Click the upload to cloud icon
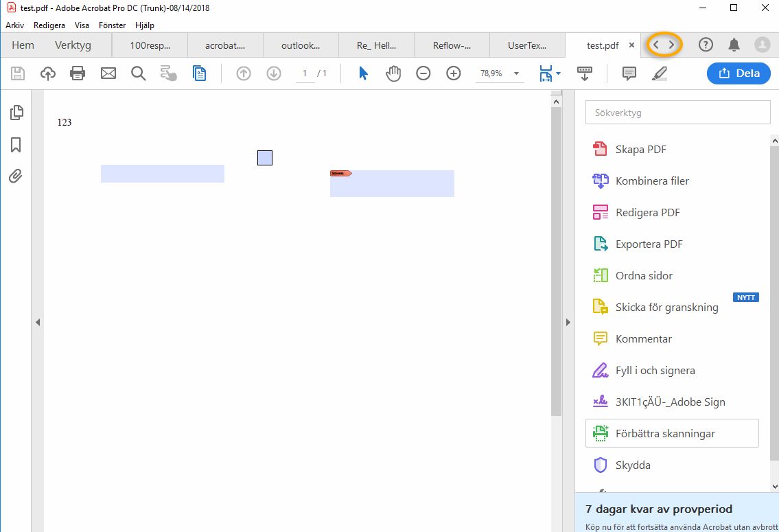 (47, 73)
